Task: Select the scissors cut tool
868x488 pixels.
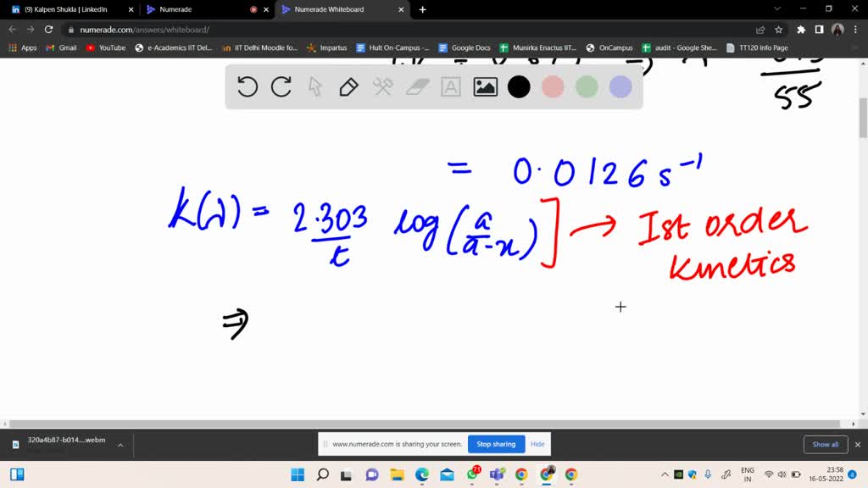Action: coord(382,86)
